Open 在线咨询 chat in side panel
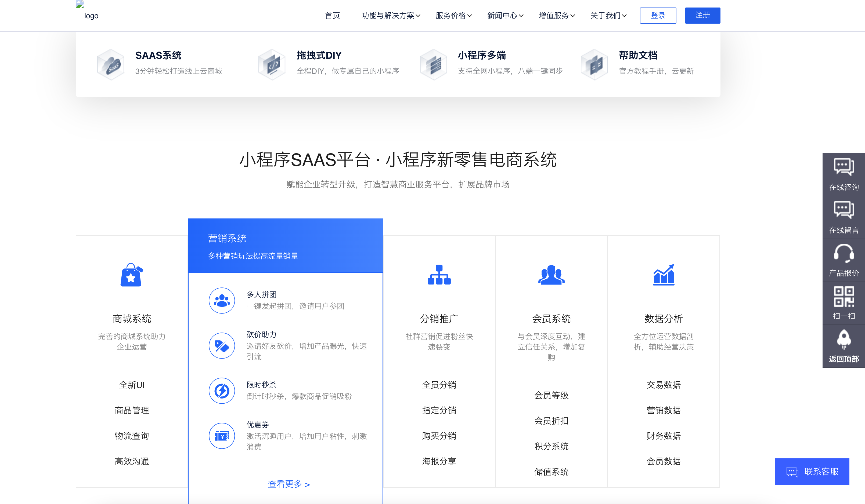 click(844, 174)
